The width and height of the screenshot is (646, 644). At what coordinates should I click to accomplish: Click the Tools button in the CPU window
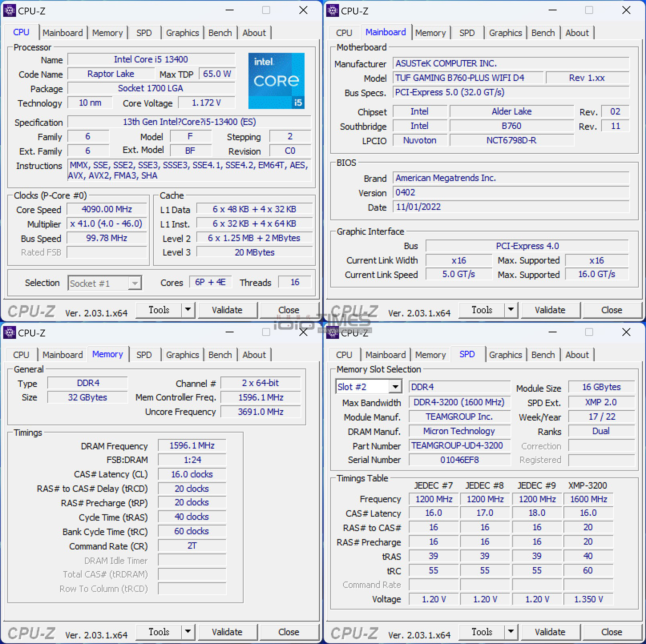click(159, 310)
